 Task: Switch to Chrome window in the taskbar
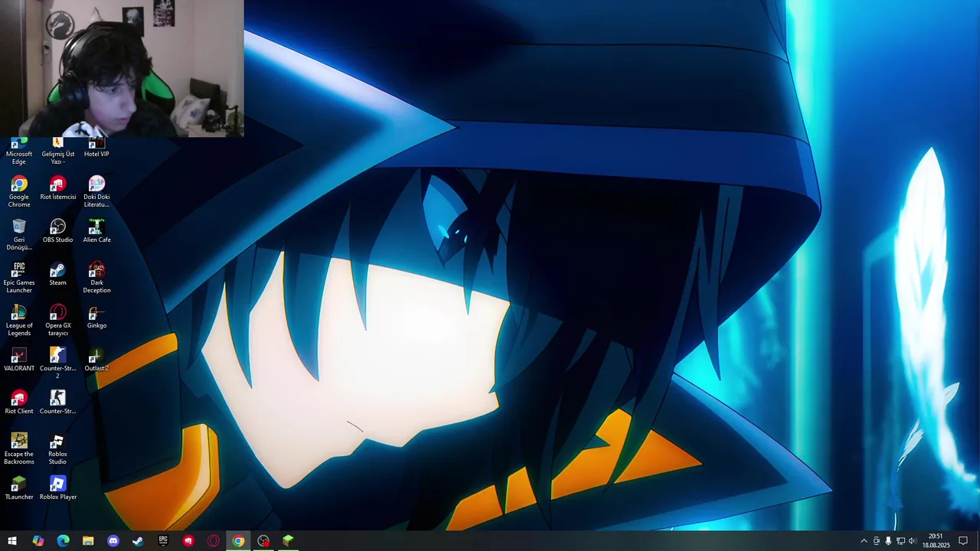(239, 541)
